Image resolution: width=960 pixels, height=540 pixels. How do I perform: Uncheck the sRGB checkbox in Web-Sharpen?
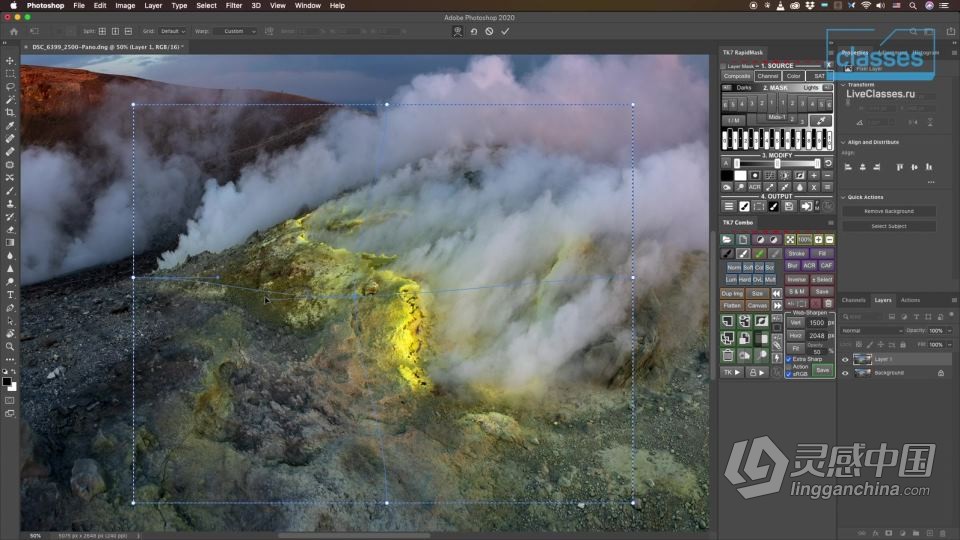pyautogui.click(x=789, y=374)
